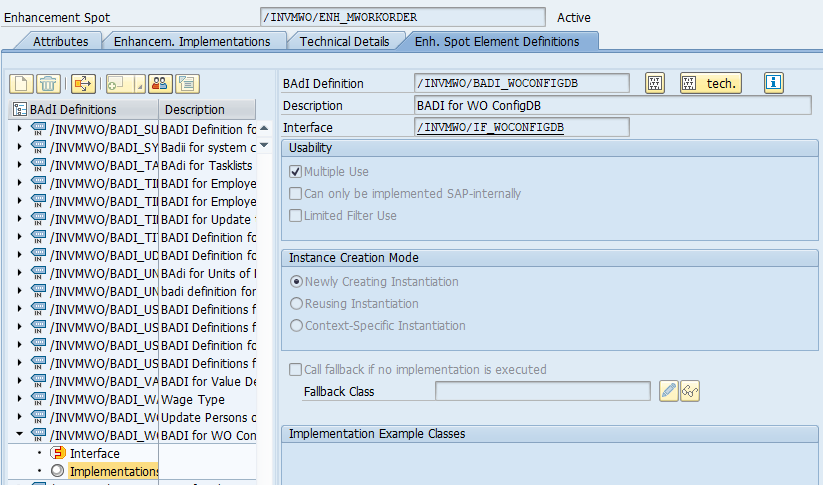Enable Limited Filter Use checkbox
Viewport: 823px width, 485px height.
(x=295, y=216)
